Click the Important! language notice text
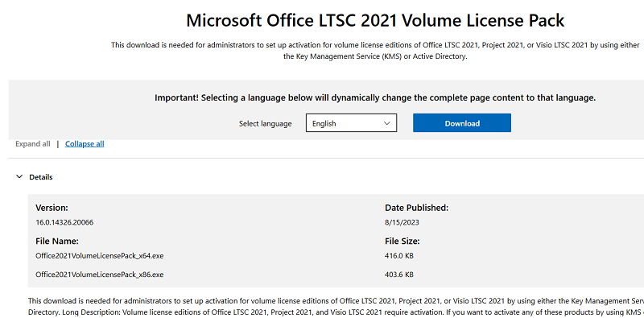This screenshot has width=644, height=318. (x=375, y=97)
